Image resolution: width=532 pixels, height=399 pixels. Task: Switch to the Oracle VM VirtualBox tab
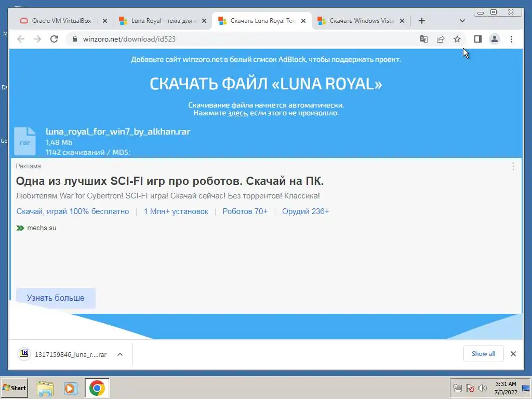click(63, 21)
